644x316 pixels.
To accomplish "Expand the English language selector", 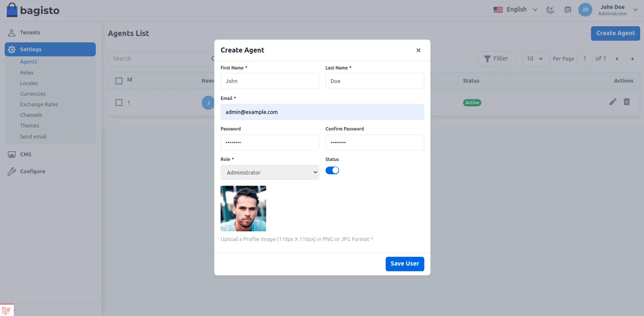I will pos(515,9).
